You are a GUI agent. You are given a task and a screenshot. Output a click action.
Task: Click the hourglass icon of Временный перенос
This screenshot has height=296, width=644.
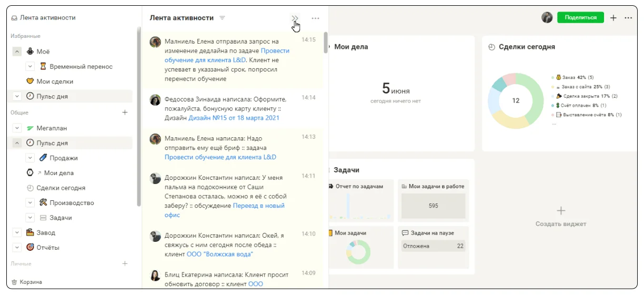pos(43,67)
